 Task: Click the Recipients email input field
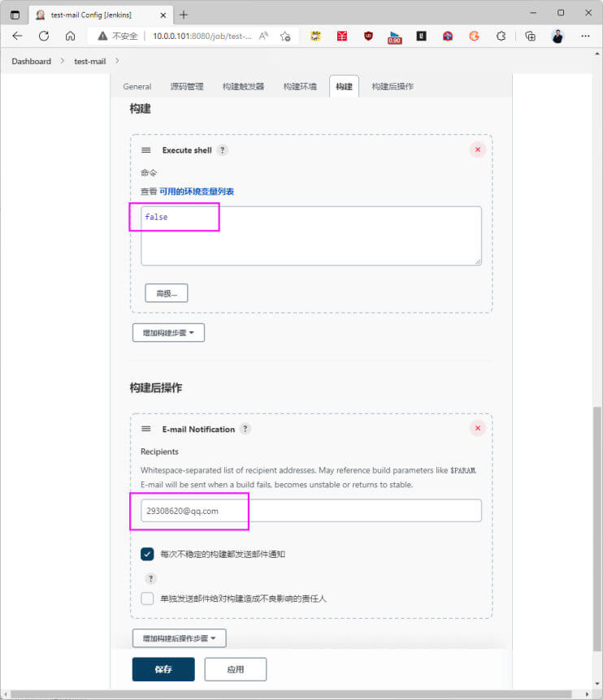311,511
